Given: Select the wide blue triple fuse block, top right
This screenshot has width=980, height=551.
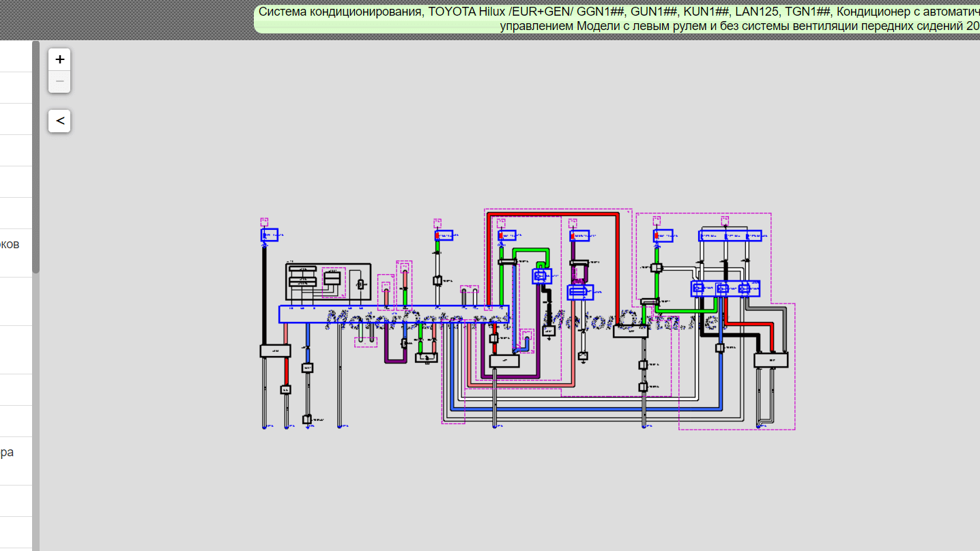Looking at the screenshot, I should pos(730,235).
